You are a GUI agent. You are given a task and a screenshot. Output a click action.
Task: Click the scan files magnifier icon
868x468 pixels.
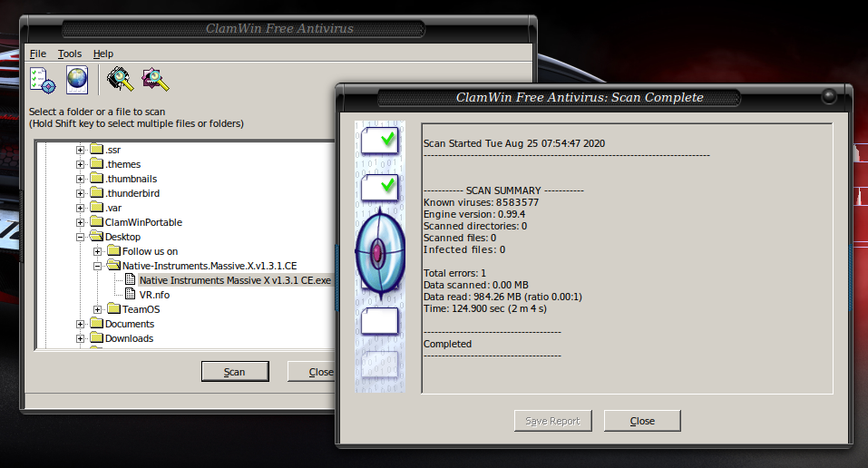(156, 79)
